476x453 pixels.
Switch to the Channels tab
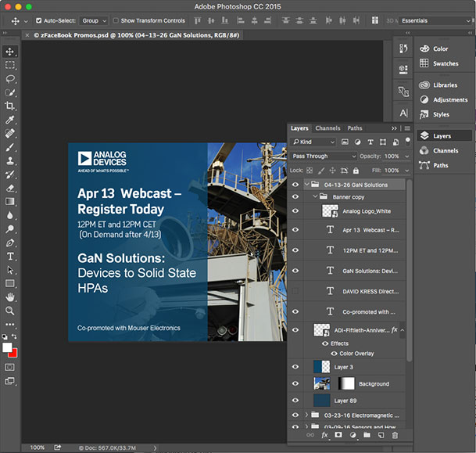point(327,128)
